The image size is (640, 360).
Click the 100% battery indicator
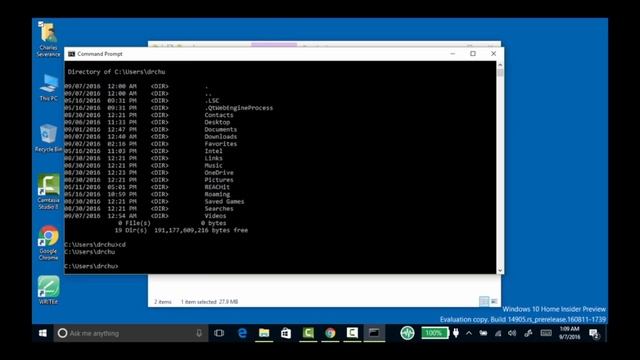coord(435,333)
